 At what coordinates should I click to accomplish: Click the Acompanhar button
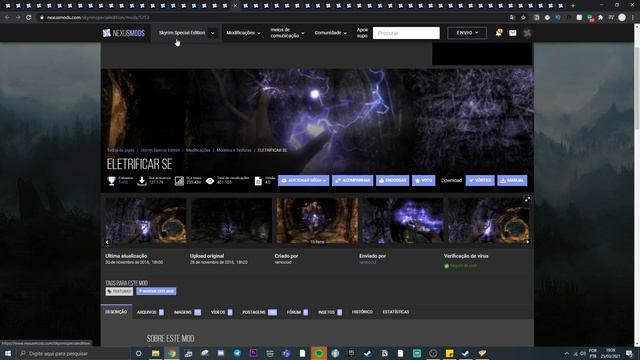352,180
